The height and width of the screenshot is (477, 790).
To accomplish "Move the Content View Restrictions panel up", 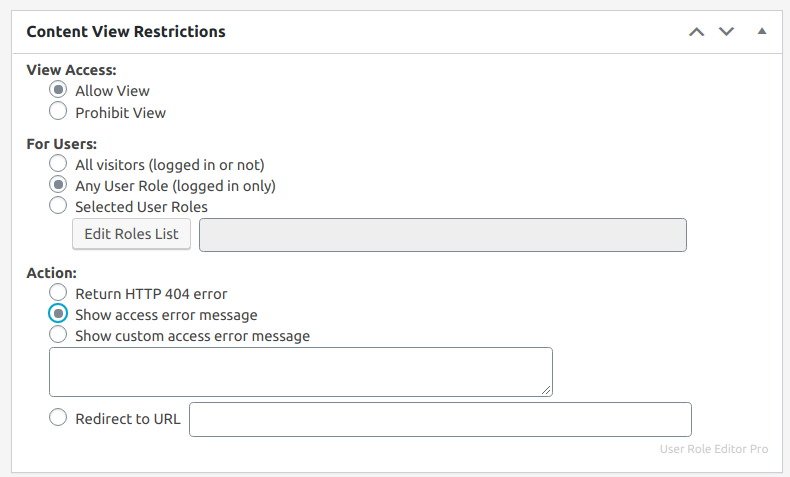I will tap(696, 32).
